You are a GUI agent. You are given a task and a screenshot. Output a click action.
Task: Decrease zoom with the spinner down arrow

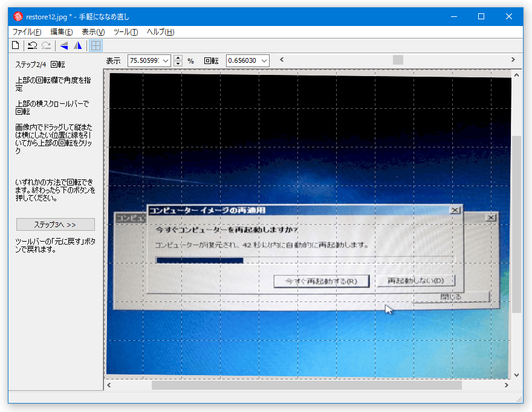(178, 63)
